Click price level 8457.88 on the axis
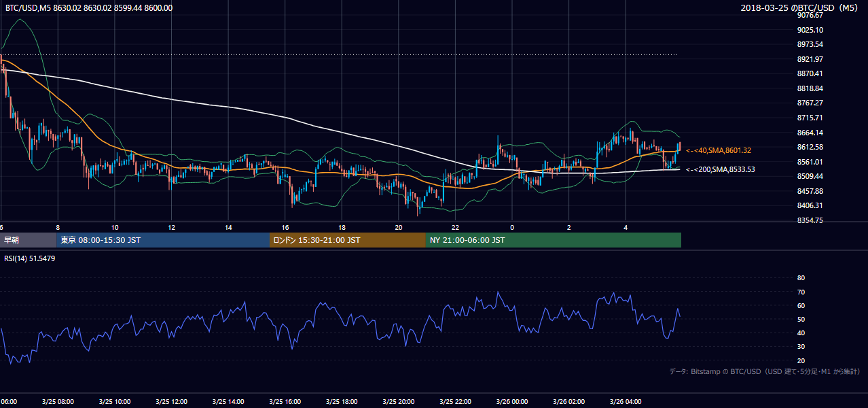The width and height of the screenshot is (868, 408). (810, 191)
